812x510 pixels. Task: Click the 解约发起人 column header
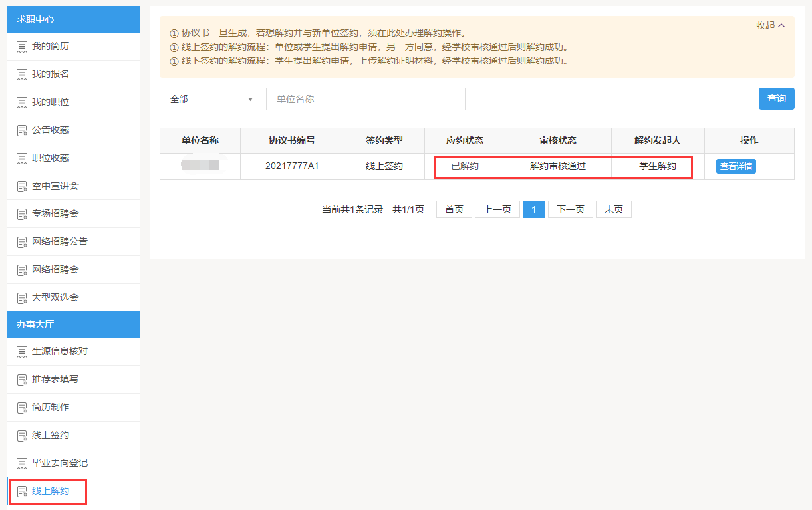pyautogui.click(x=658, y=141)
